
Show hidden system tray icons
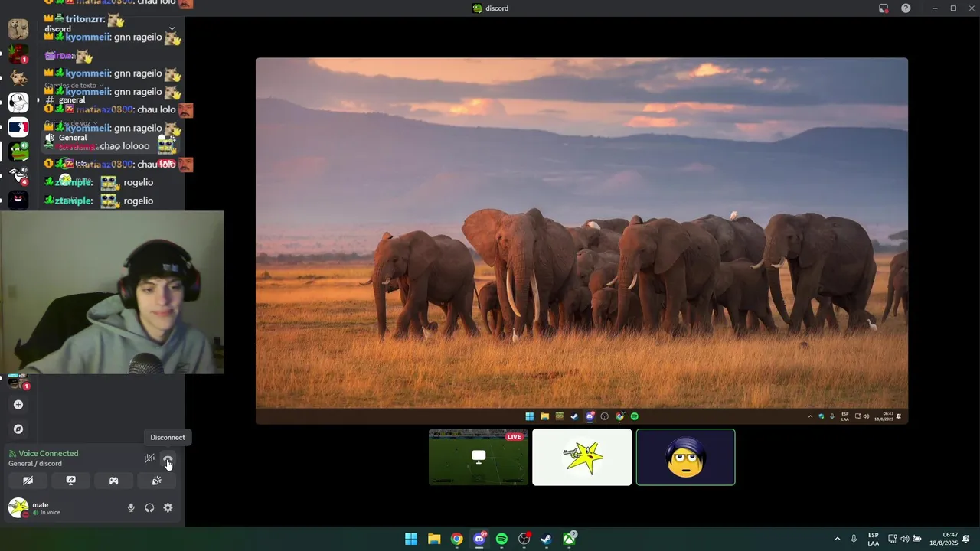tap(837, 539)
